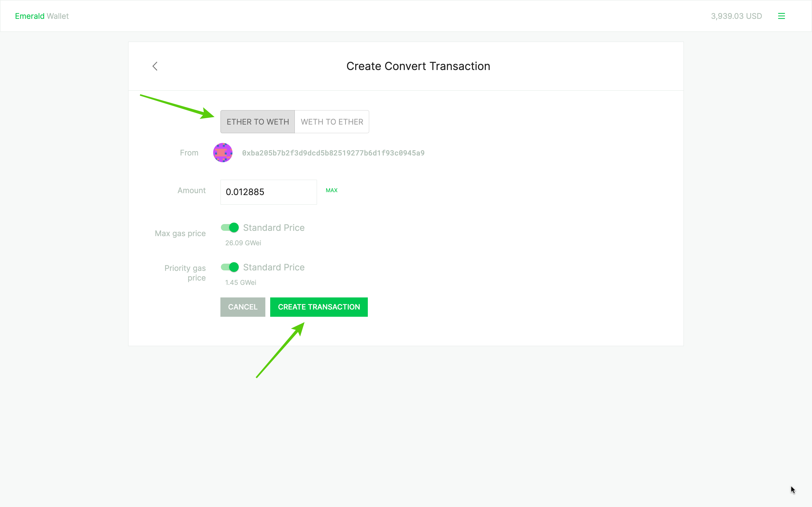Click the From wallet address text
This screenshot has height=507, width=812.
click(333, 153)
